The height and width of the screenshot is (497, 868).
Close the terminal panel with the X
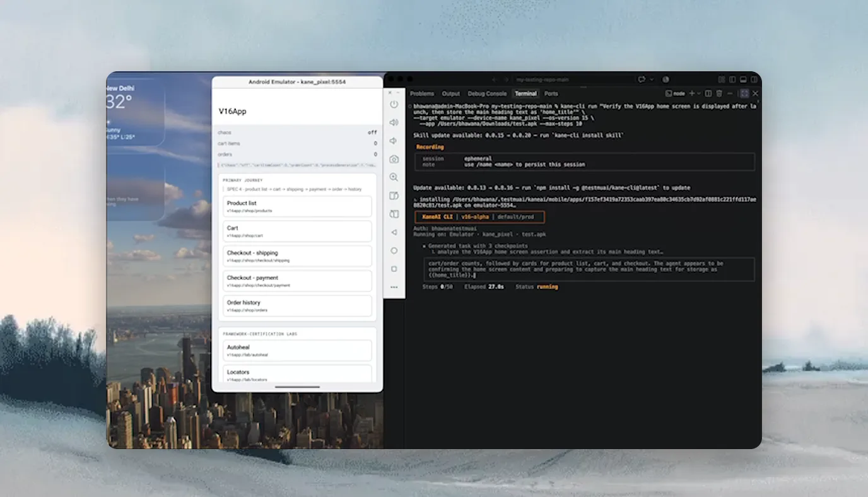pyautogui.click(x=755, y=93)
